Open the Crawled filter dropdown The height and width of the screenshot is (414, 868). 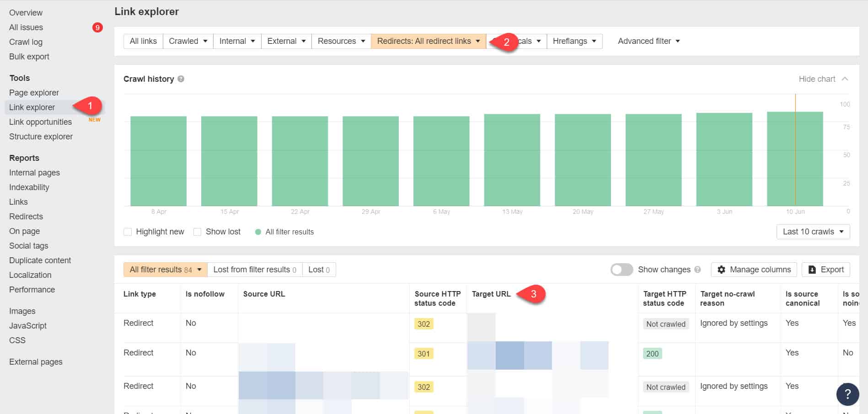(x=188, y=41)
